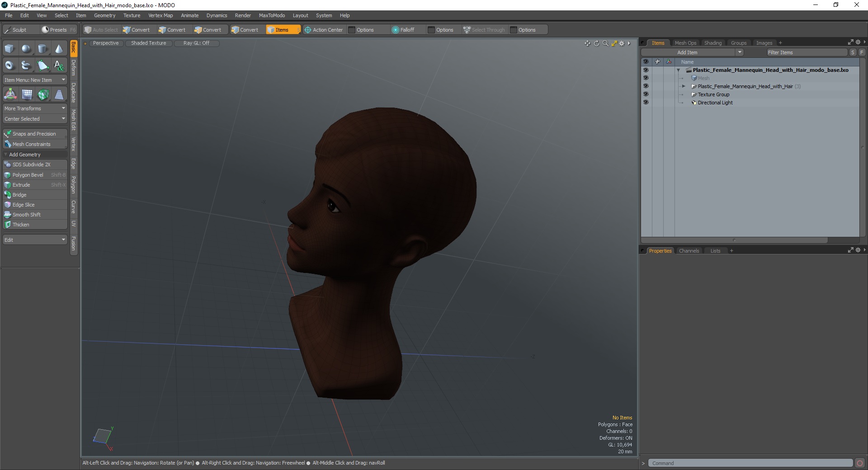
Task: Open the Add Item dropdown arrow
Action: (740, 52)
